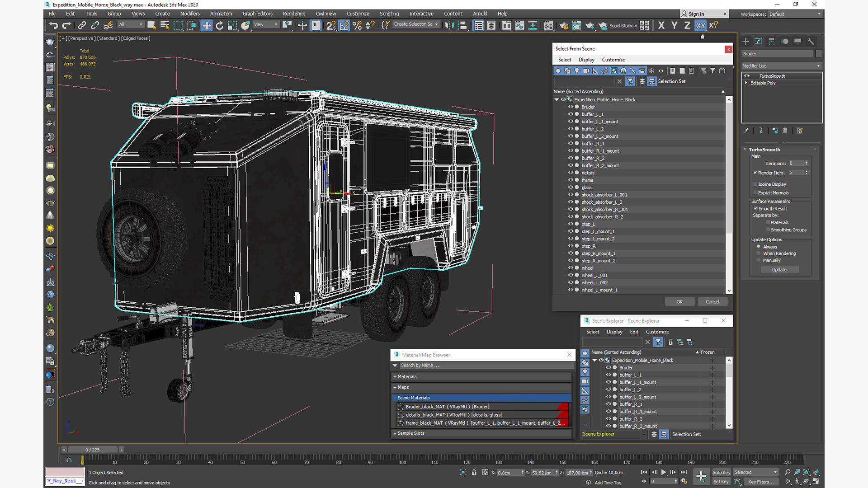Toggle Render Iters checkbox
Screen dimensions: 868x488
pos(755,173)
